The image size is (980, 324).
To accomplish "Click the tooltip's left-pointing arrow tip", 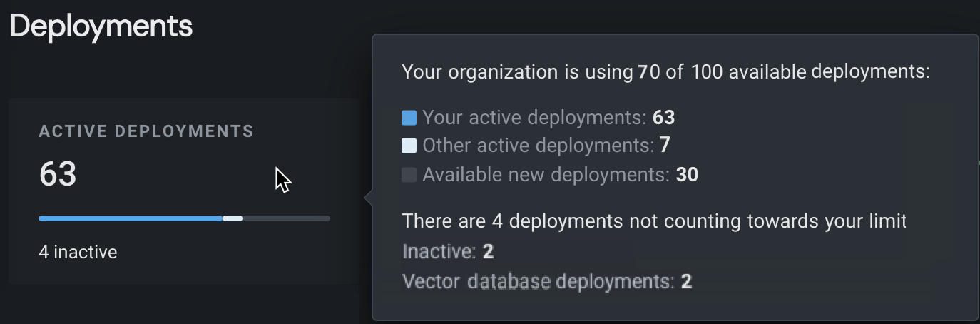I will tap(367, 198).
